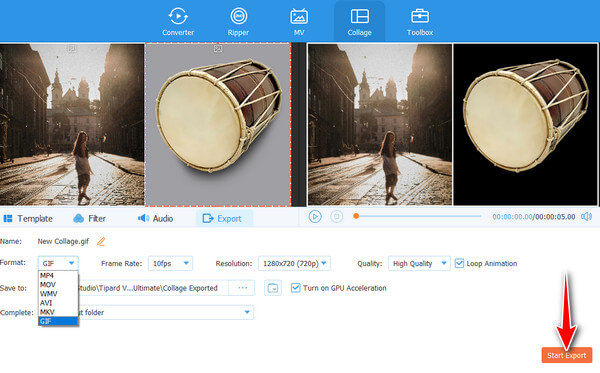600x373 pixels.
Task: Browse save path with three-dots button
Action: click(242, 288)
